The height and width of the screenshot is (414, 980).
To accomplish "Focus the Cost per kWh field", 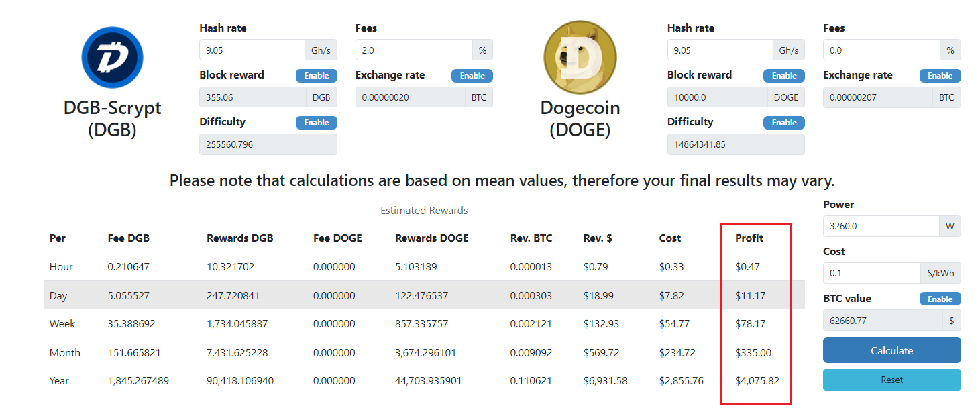I will (x=871, y=273).
